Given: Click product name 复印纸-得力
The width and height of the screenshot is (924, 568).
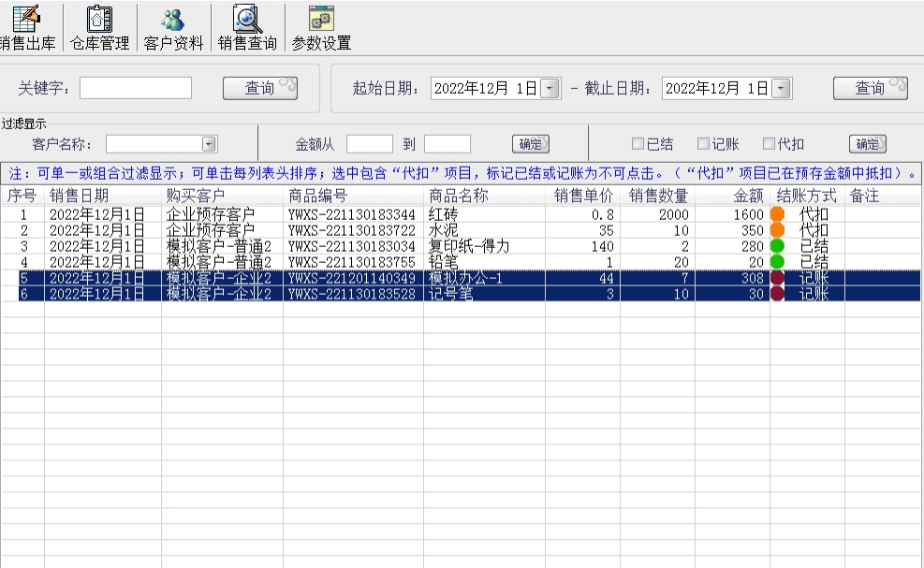Looking at the screenshot, I should point(469,246).
